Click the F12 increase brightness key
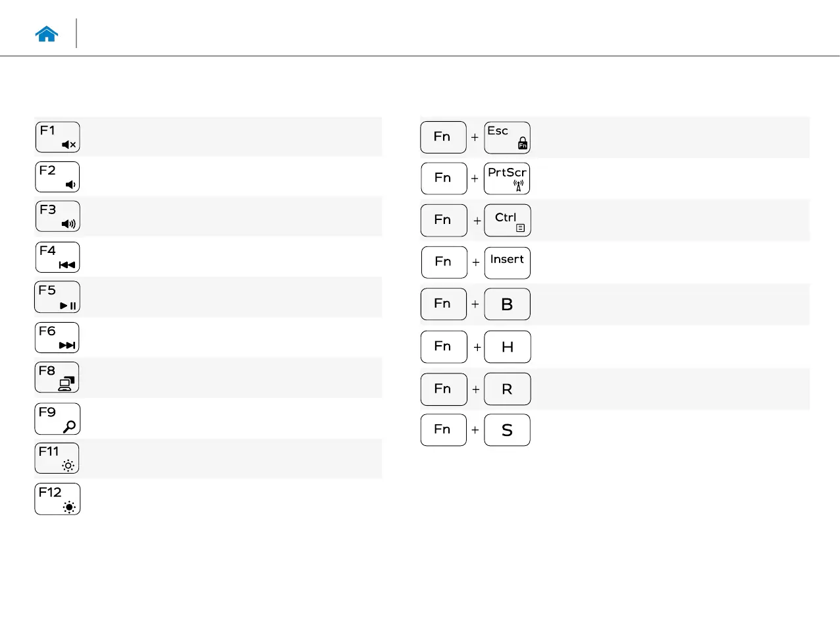Screen dimensions: 840x635 click(57, 499)
